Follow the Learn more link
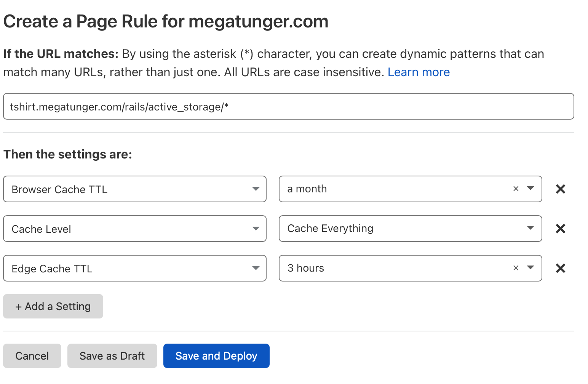Screen dimensions: 588x384 [419, 72]
